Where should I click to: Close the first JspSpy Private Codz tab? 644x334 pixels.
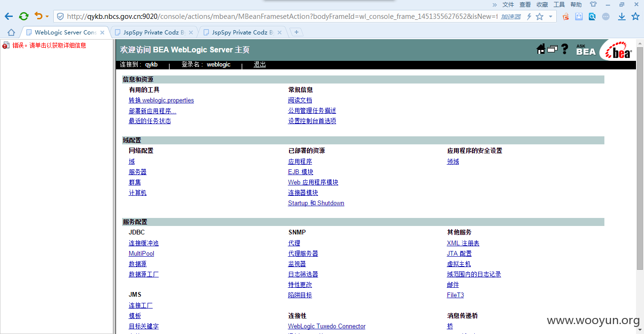[x=191, y=33]
